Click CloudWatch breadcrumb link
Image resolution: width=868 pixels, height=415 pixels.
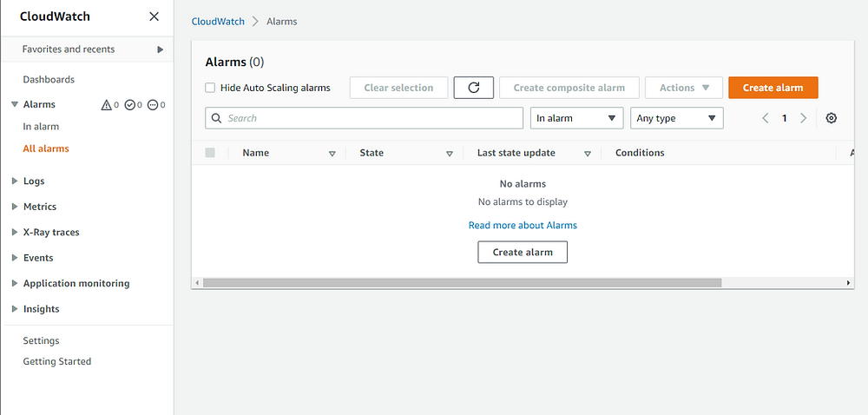[218, 22]
